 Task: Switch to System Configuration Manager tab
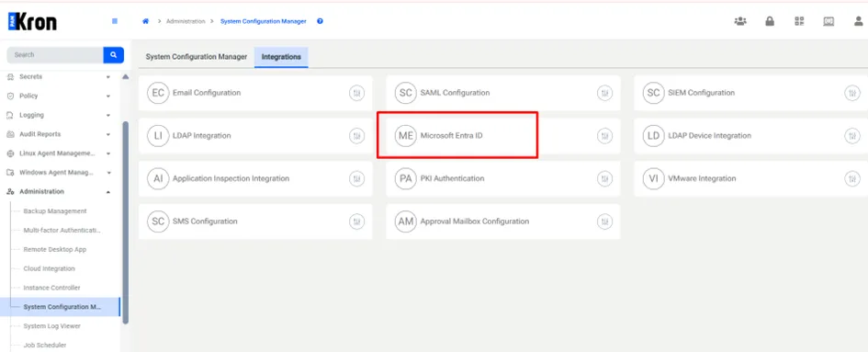click(x=197, y=57)
